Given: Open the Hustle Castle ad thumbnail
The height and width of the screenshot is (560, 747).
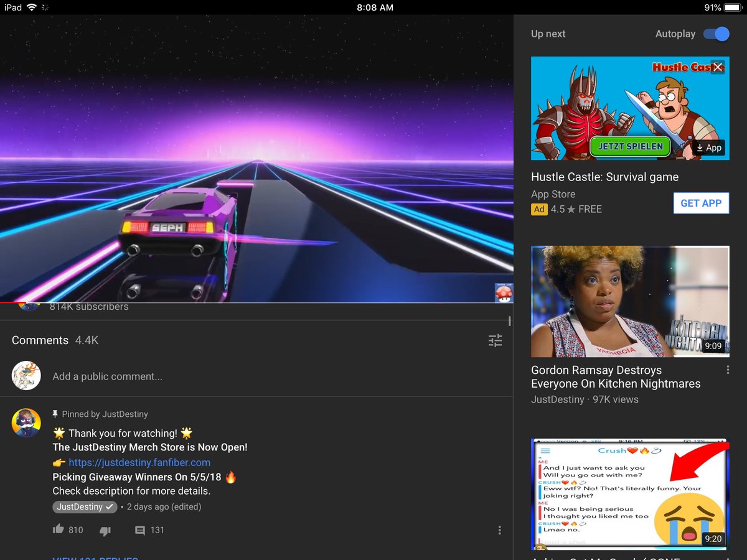Looking at the screenshot, I should point(630,108).
